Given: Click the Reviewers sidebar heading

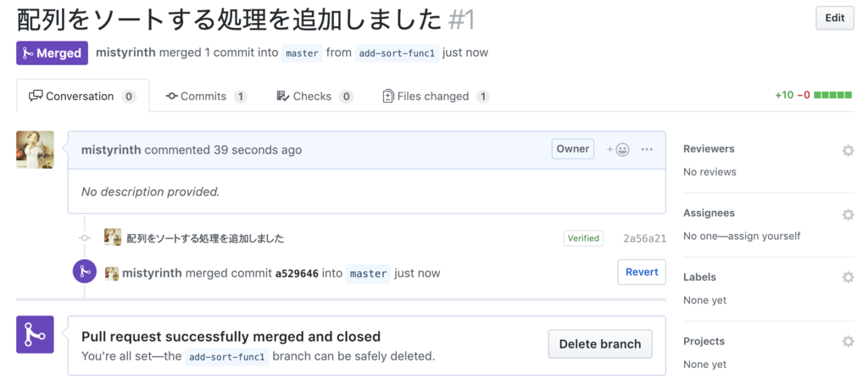Looking at the screenshot, I should coord(709,148).
